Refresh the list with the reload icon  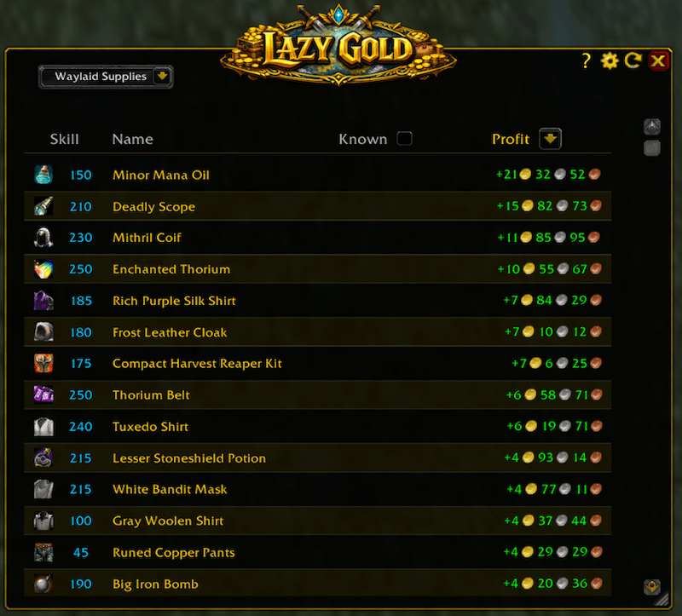(x=633, y=60)
